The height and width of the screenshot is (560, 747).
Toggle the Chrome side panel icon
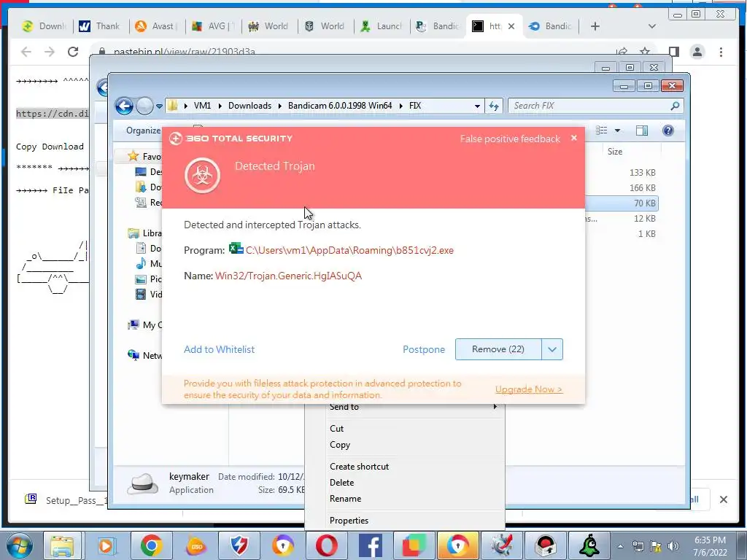[x=673, y=52]
